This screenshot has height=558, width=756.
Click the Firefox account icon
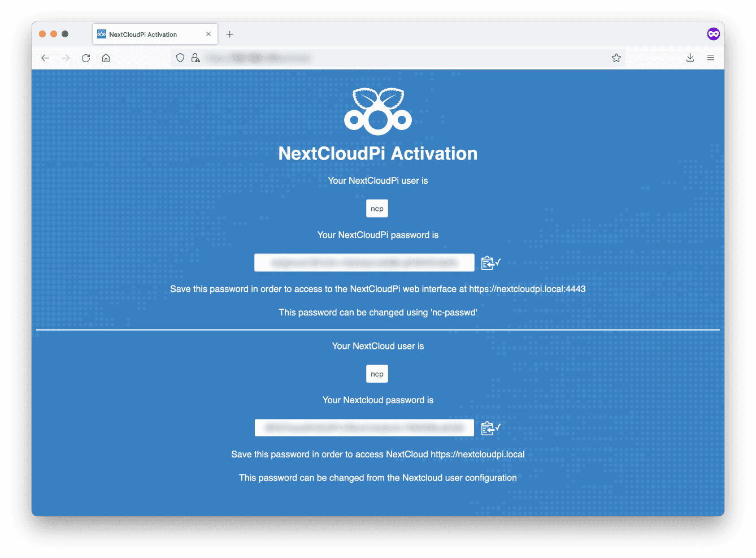point(713,34)
